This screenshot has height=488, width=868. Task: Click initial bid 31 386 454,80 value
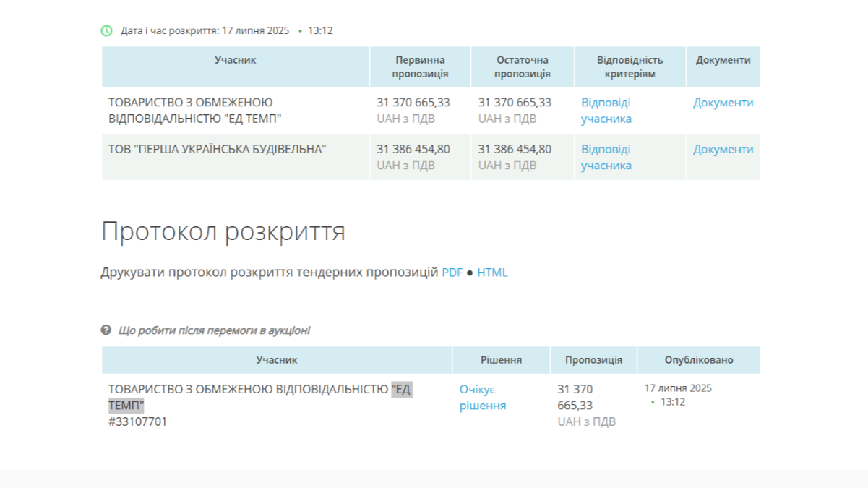pos(413,150)
